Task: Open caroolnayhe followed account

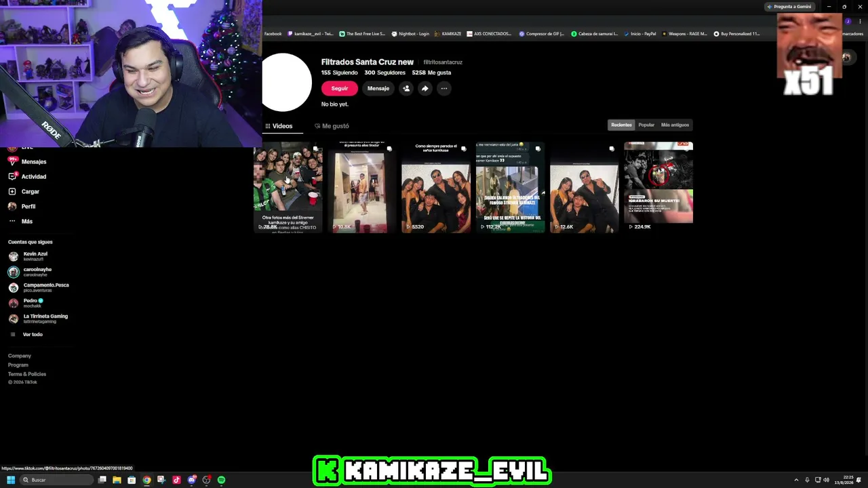Action: click(x=30, y=272)
